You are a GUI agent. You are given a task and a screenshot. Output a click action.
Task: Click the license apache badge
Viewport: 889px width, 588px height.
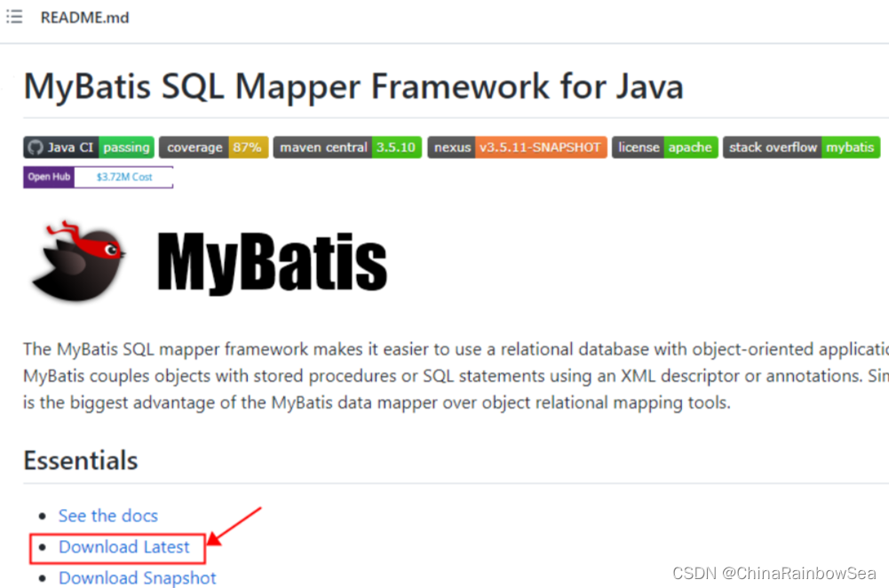pyautogui.click(x=665, y=147)
